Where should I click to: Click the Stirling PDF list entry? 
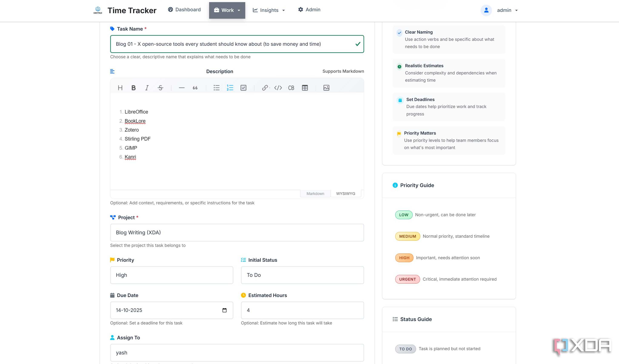pos(138,139)
